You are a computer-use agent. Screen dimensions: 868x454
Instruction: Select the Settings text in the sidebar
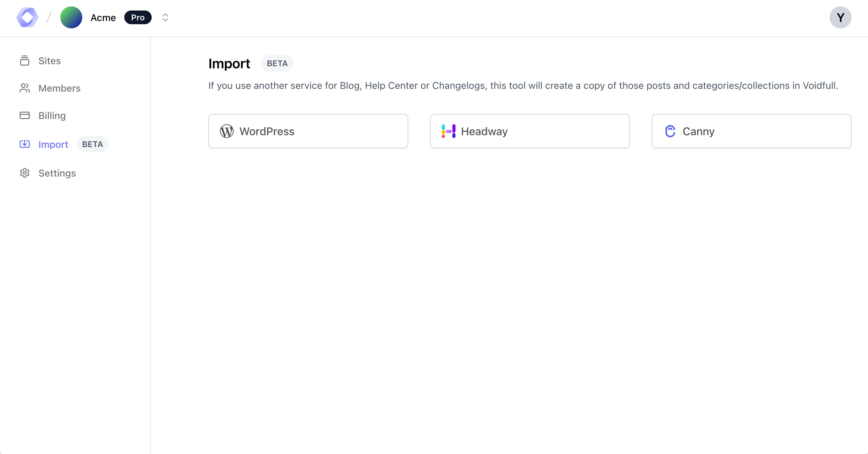coord(57,173)
